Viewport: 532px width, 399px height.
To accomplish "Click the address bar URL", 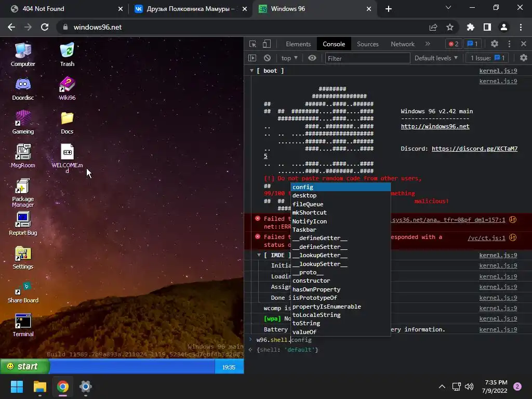I will 97,27.
